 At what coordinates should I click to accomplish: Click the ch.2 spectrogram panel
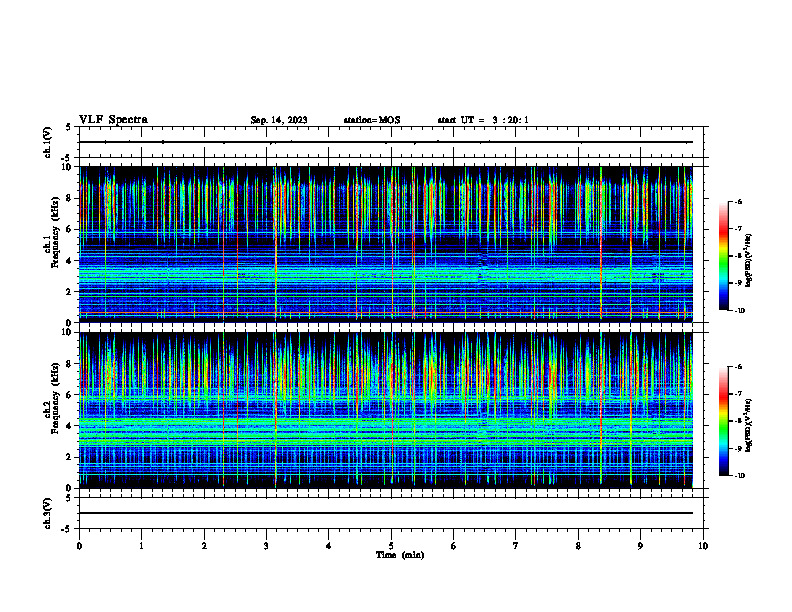(386, 410)
